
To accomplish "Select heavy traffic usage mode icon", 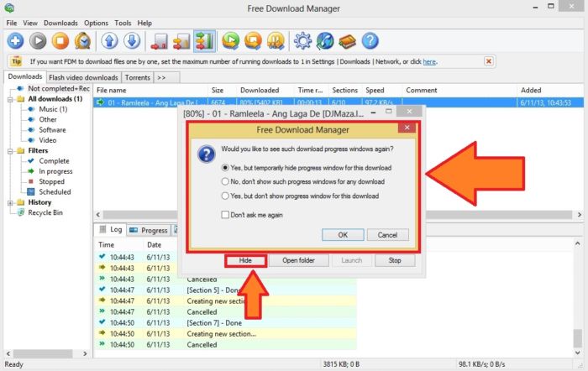I will pyautogui.click(x=204, y=41).
